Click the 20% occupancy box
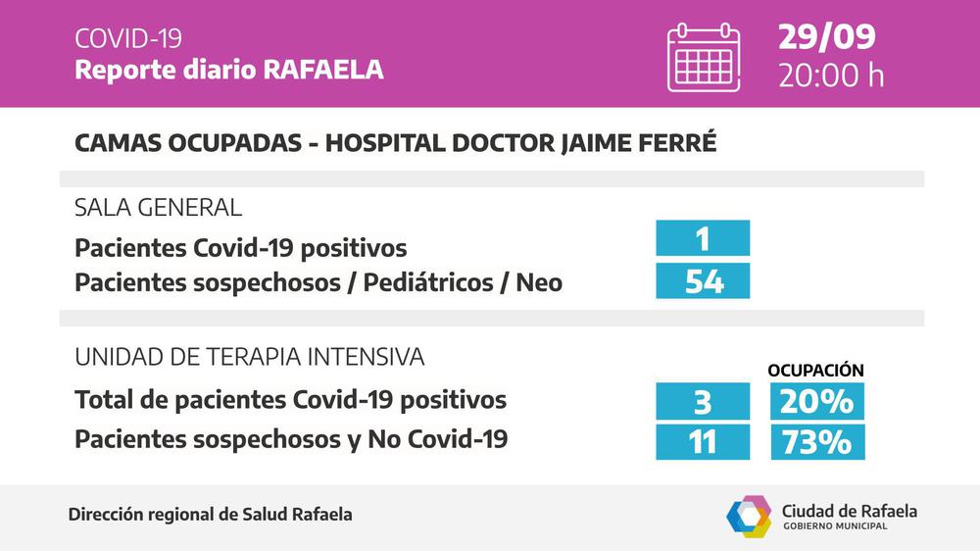980x551 pixels. point(816,401)
